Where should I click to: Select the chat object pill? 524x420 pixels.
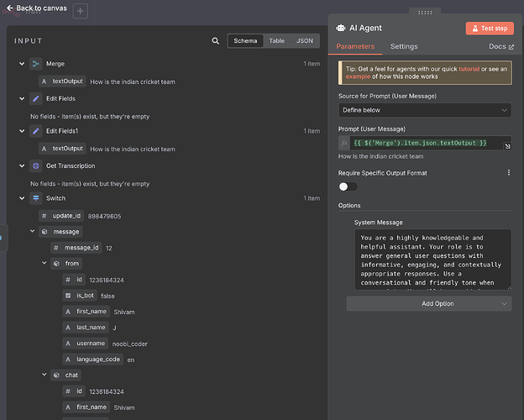(x=65, y=375)
